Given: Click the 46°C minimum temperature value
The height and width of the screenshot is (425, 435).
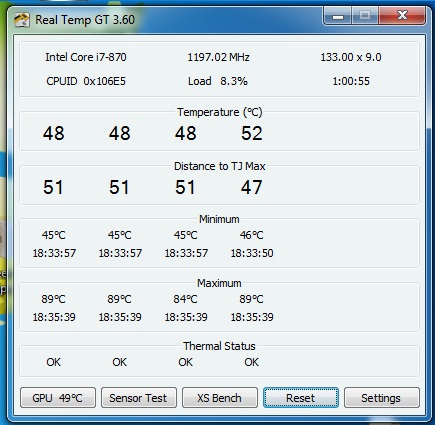Looking at the screenshot, I should click(x=252, y=235).
